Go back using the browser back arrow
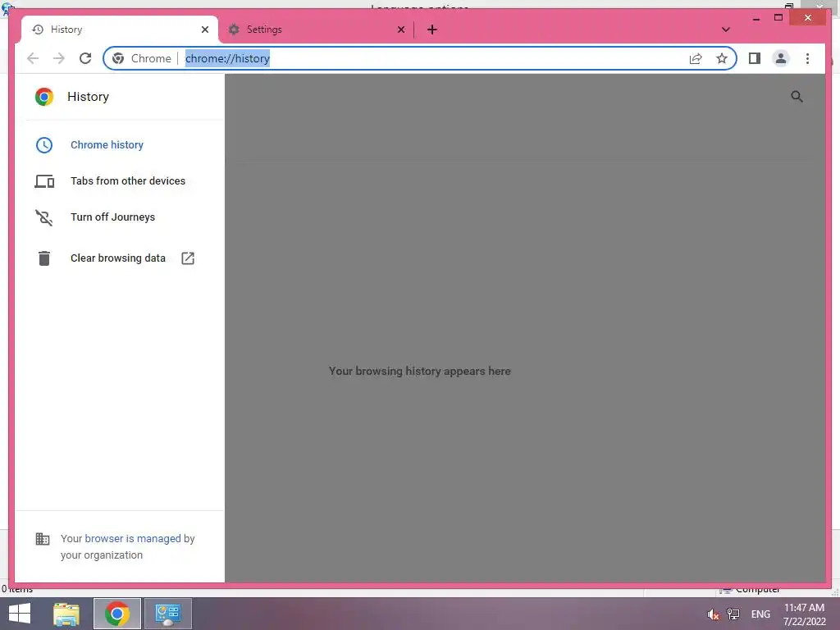 coord(33,58)
